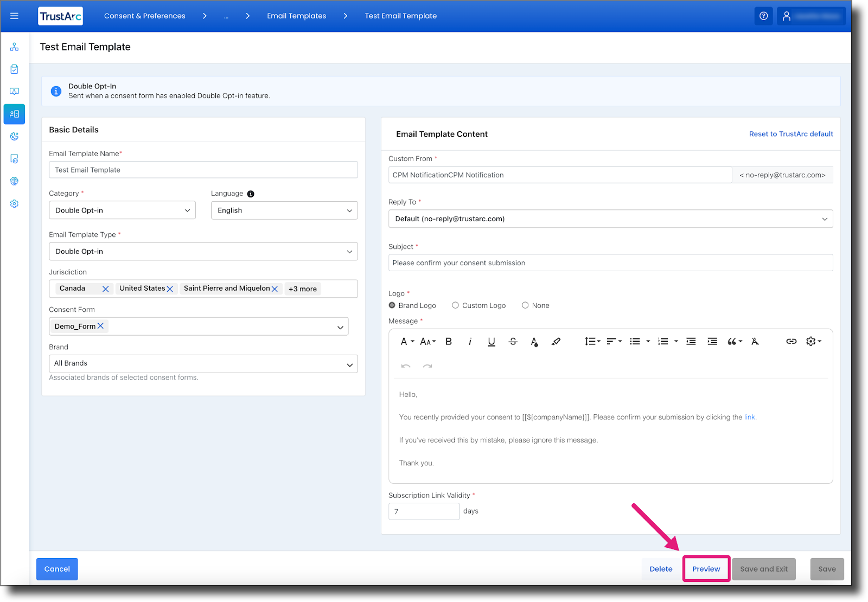Open the user account menu

point(811,16)
